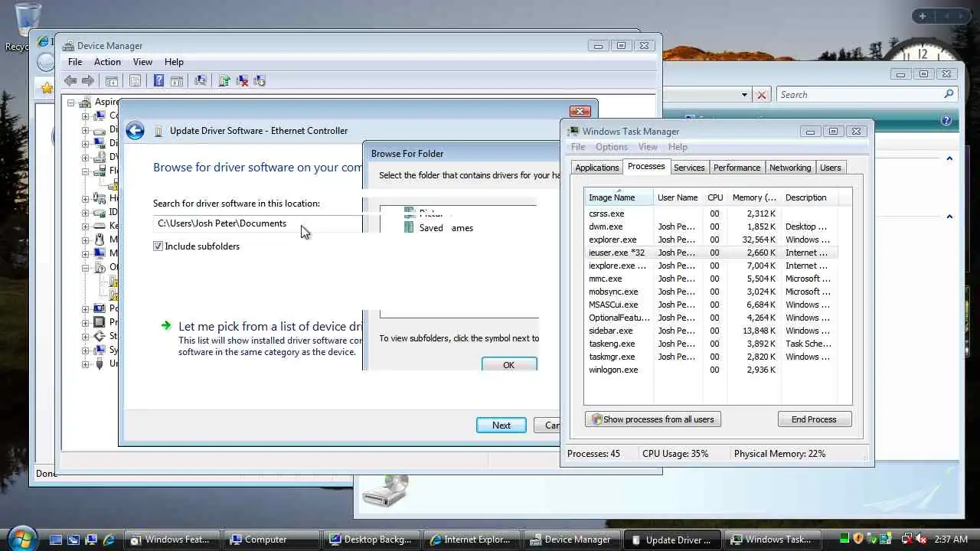Click the Back arrow in Device Manager toolbar
Viewport: 980px width, 551px height.
click(70, 80)
